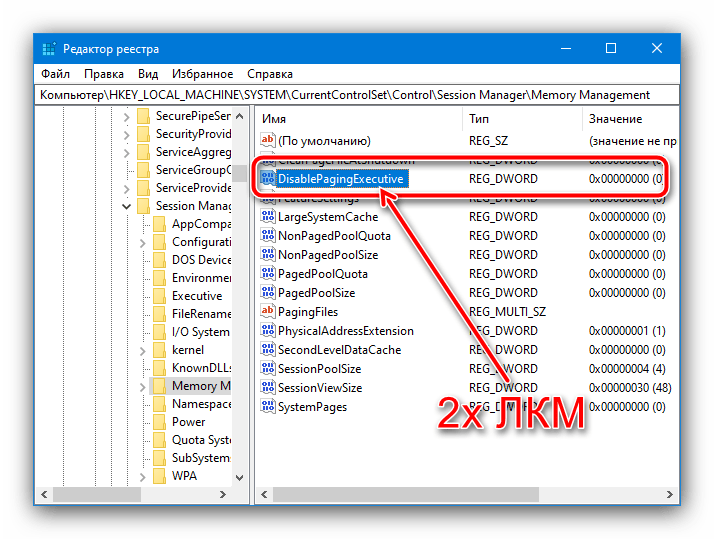Select the kernel tree item

point(188,350)
